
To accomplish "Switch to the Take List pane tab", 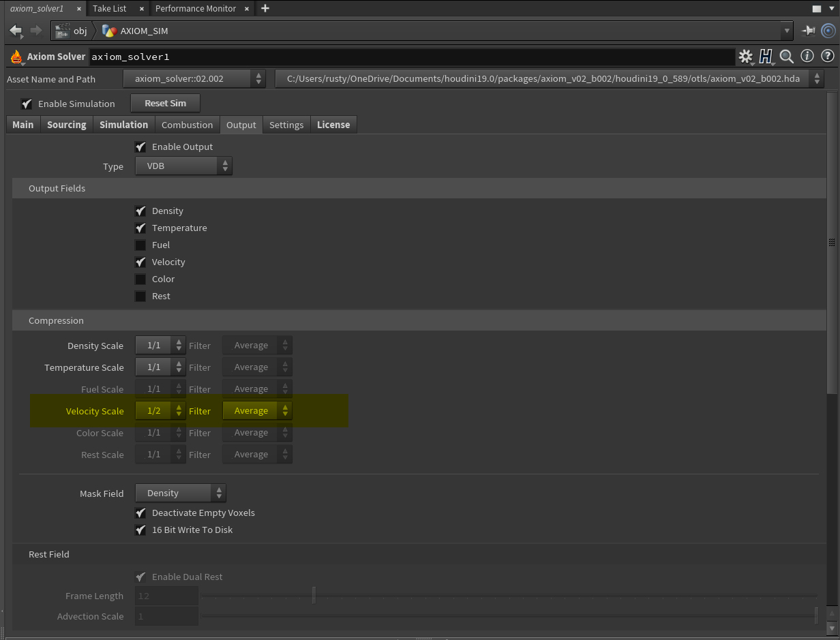I will pyautogui.click(x=110, y=9).
